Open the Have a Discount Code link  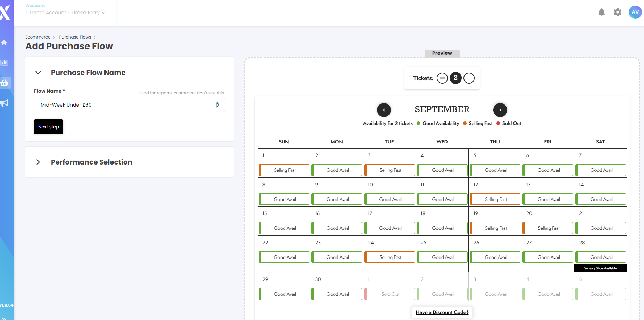[x=442, y=312]
